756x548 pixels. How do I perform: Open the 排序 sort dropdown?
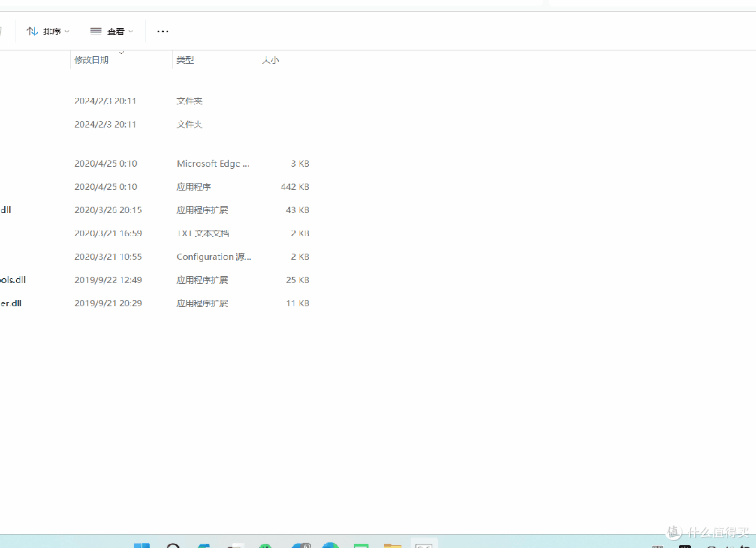click(48, 32)
